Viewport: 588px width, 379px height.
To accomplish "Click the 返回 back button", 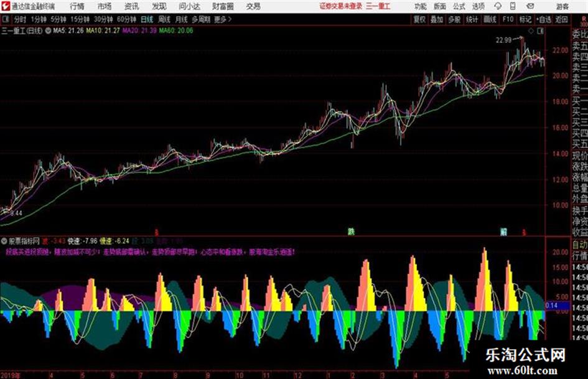I will [561, 19].
